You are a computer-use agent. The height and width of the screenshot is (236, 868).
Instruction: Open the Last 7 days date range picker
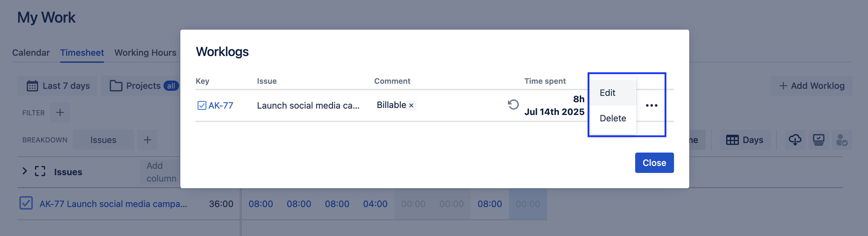58,86
